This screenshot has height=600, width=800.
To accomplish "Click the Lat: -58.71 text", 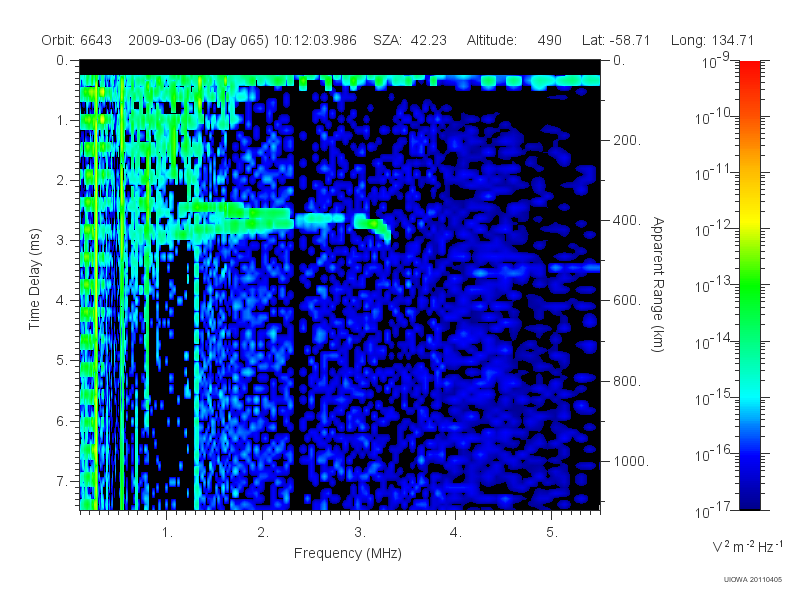I will coord(616,40).
